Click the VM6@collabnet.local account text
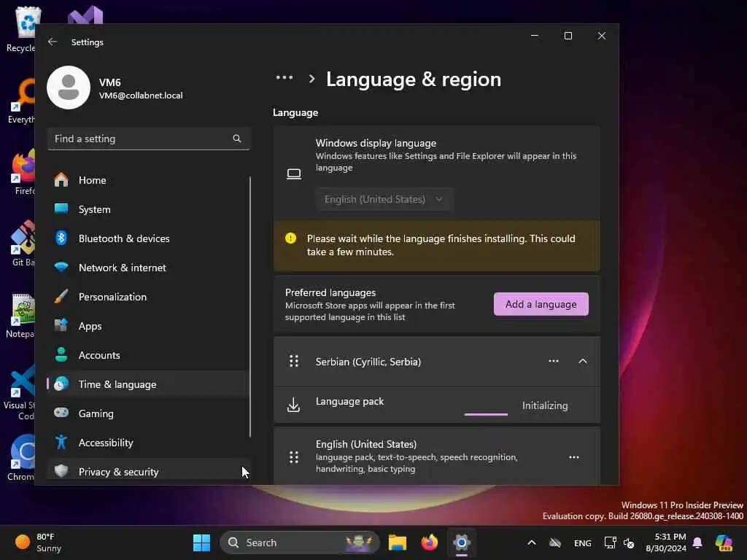This screenshot has width=747, height=560. click(141, 96)
